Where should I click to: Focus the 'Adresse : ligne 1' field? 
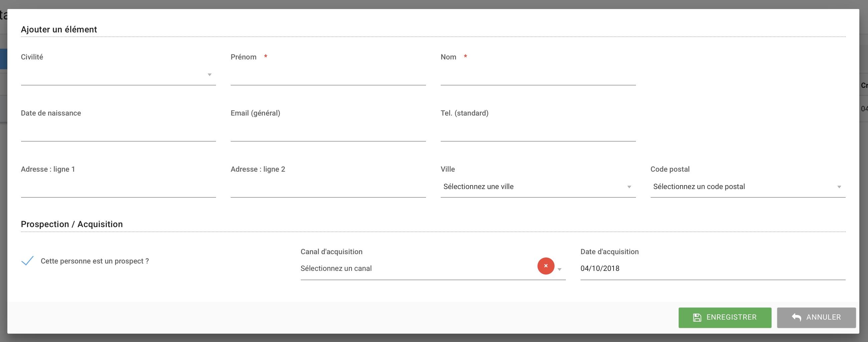coord(118,193)
